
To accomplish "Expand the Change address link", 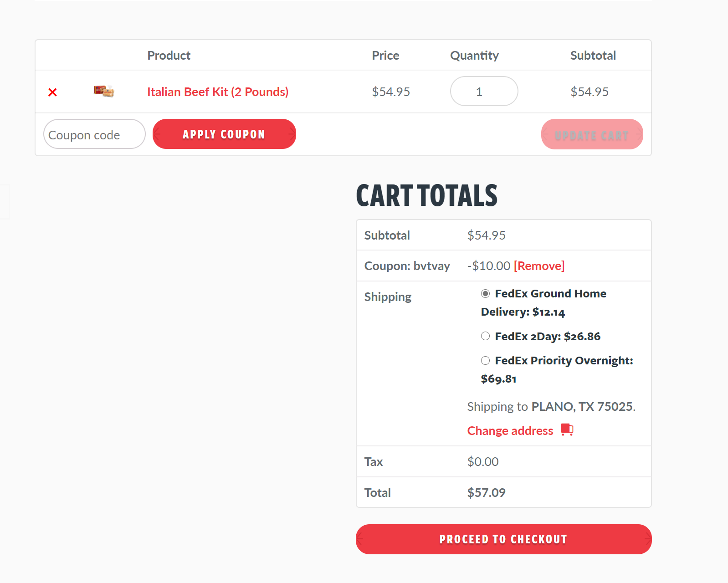I will coord(510,430).
